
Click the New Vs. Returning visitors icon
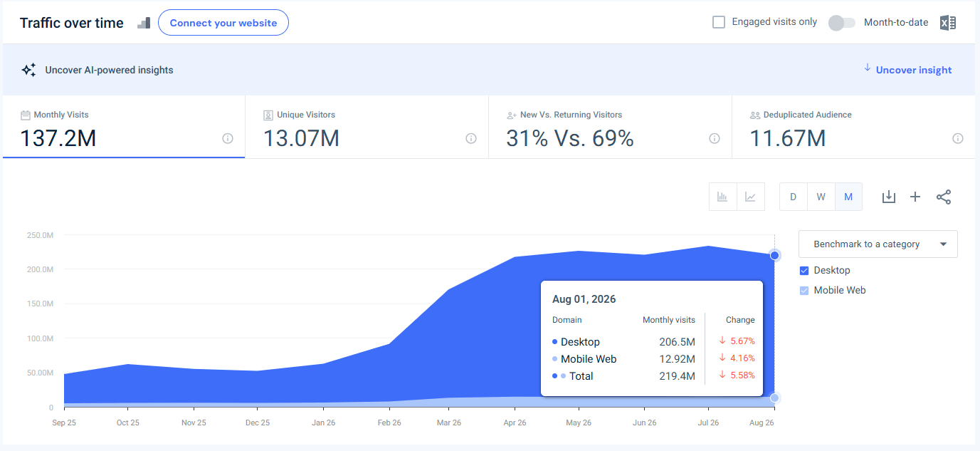pyautogui.click(x=511, y=115)
